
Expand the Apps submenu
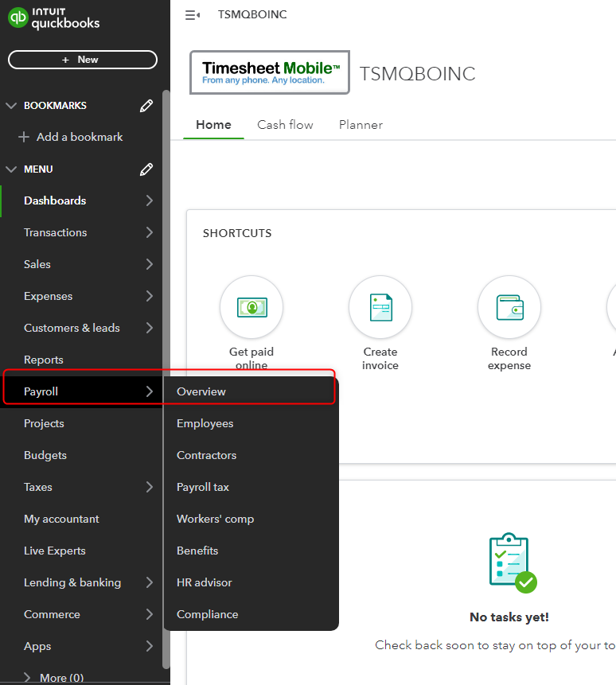(x=150, y=646)
